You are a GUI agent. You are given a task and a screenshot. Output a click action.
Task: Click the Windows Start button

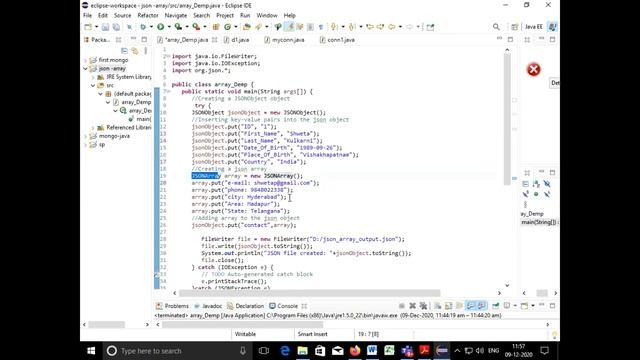pyautogui.click(x=91, y=351)
